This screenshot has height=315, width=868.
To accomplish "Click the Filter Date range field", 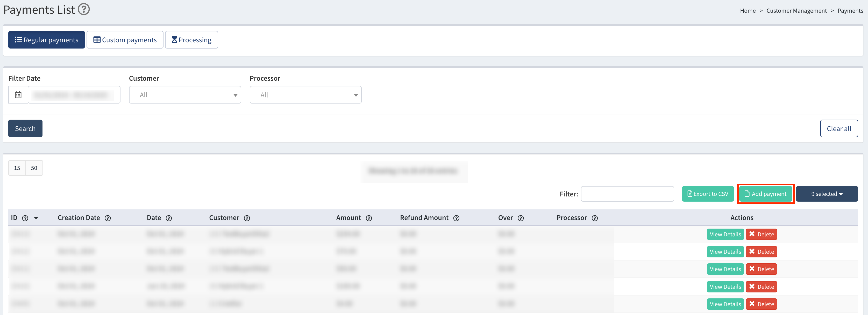I will (74, 95).
